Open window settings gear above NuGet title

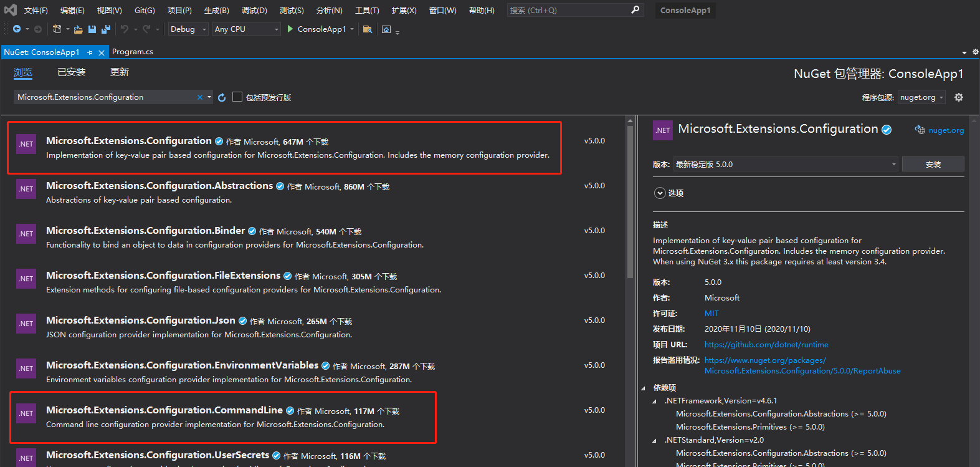tap(976, 52)
